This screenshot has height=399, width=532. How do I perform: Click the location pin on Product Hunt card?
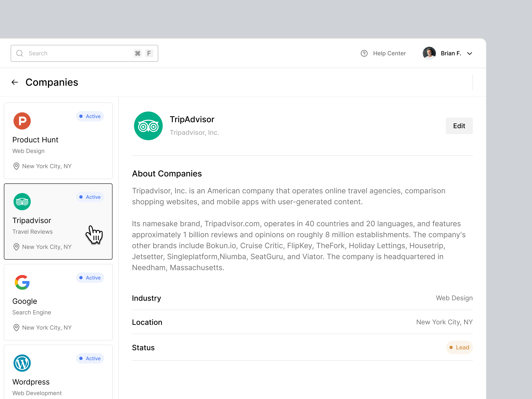pyautogui.click(x=16, y=166)
